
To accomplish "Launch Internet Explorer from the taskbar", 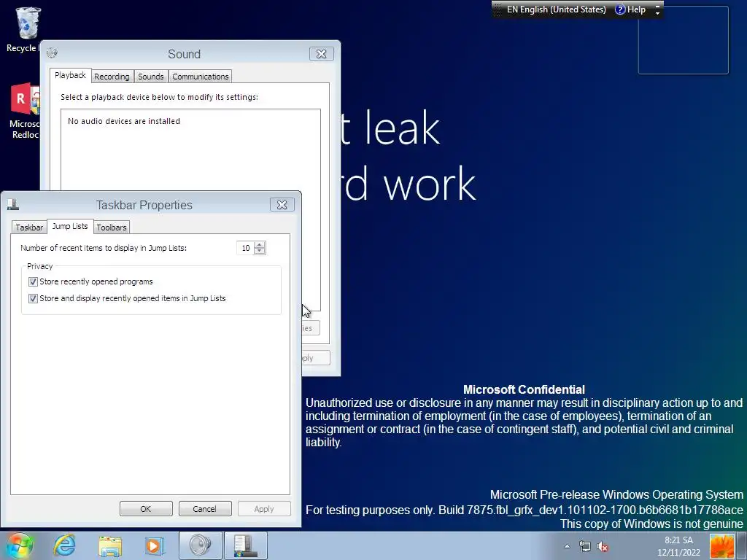I will coord(65,545).
